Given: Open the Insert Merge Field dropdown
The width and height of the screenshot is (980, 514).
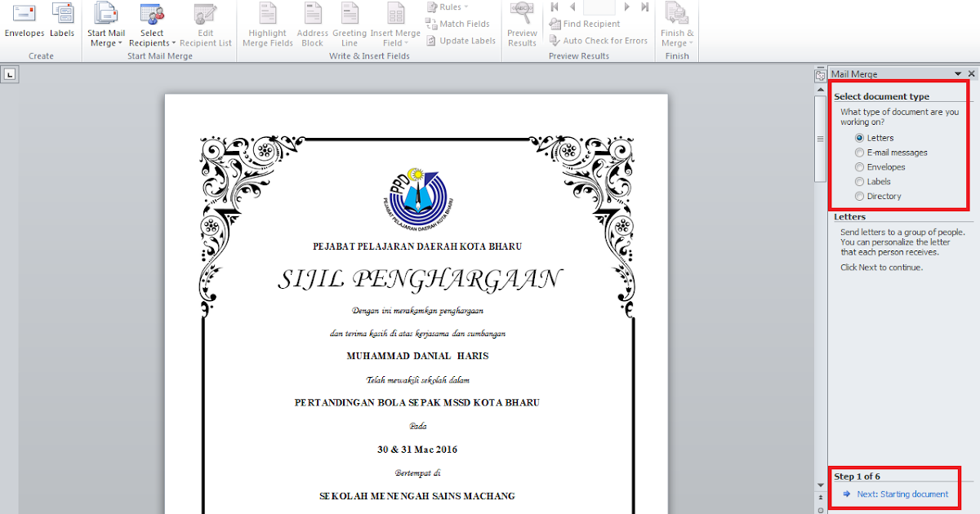Looking at the screenshot, I should (x=395, y=25).
